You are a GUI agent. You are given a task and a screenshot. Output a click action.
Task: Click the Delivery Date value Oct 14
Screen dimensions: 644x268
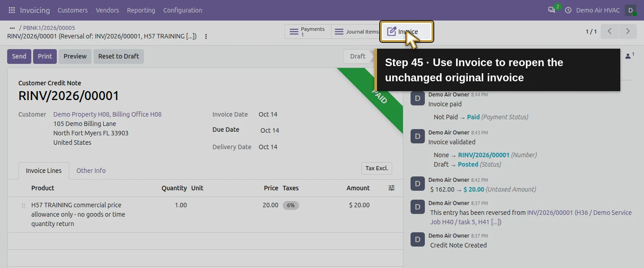pyautogui.click(x=268, y=147)
